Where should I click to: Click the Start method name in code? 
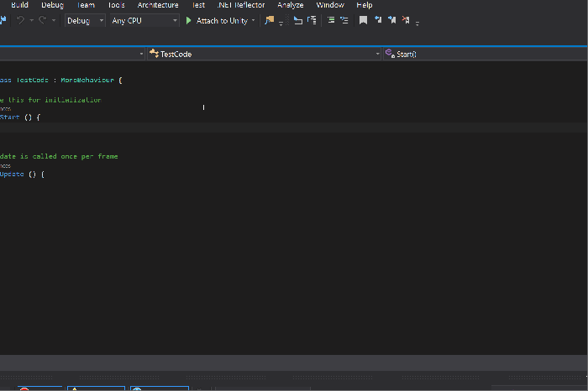tap(10, 117)
